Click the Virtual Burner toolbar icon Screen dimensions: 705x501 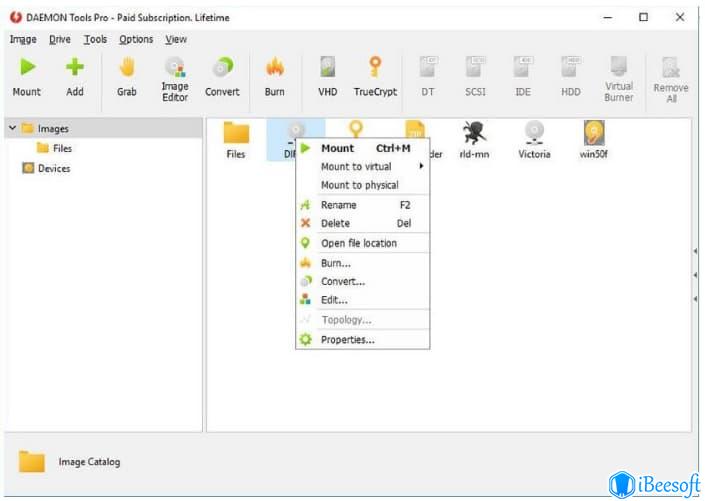619,79
